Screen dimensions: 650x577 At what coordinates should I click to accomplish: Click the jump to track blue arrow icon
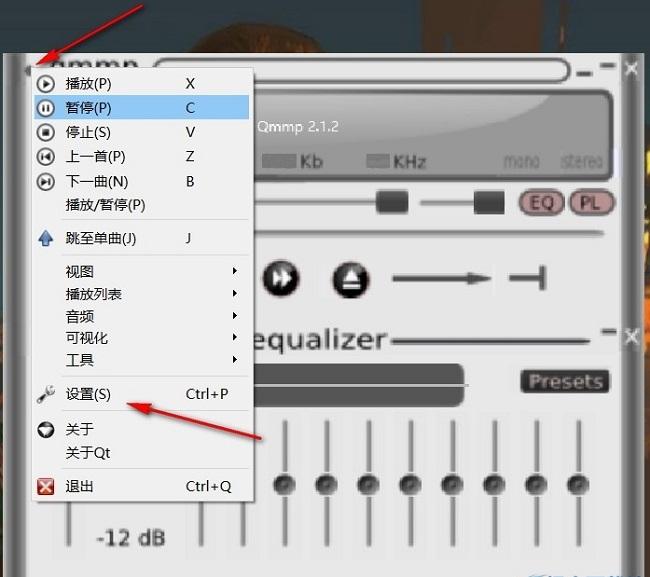pyautogui.click(x=46, y=239)
